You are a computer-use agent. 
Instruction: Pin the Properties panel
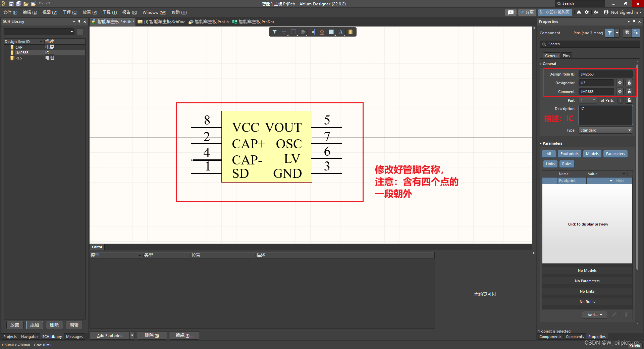point(634,21)
